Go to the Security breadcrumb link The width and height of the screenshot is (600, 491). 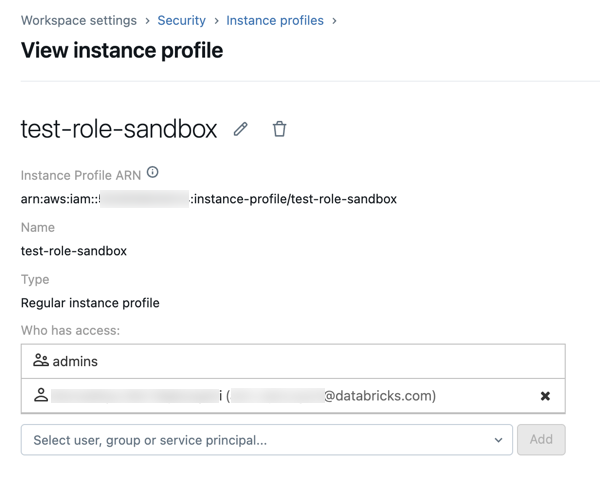(181, 20)
